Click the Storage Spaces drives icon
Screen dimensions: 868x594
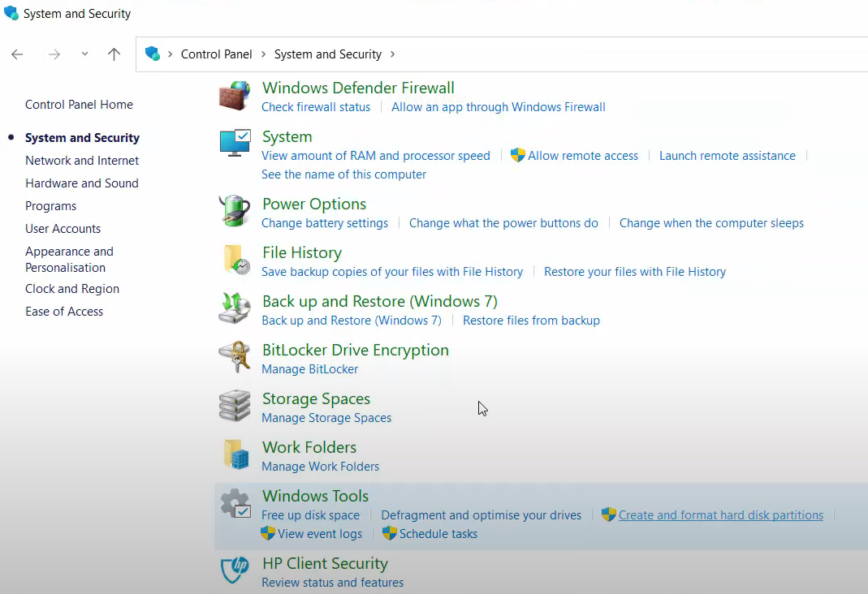(x=235, y=407)
